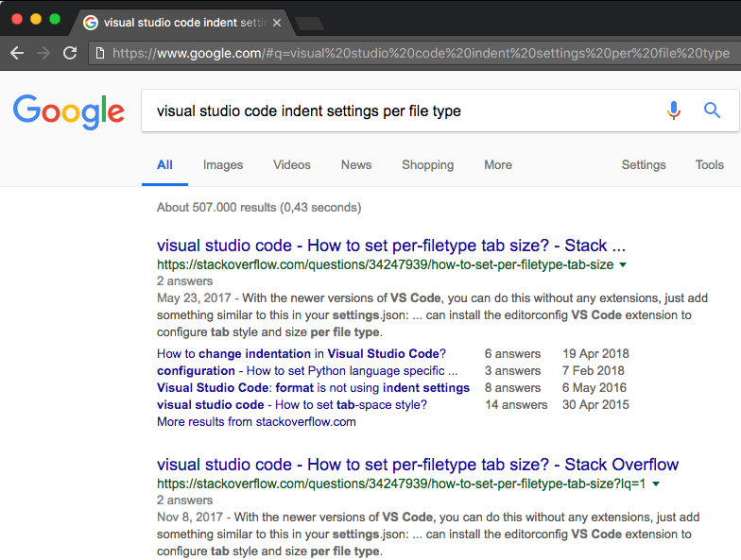This screenshot has height=560, width=741.
Task: Open the News results tab
Action: (x=356, y=164)
